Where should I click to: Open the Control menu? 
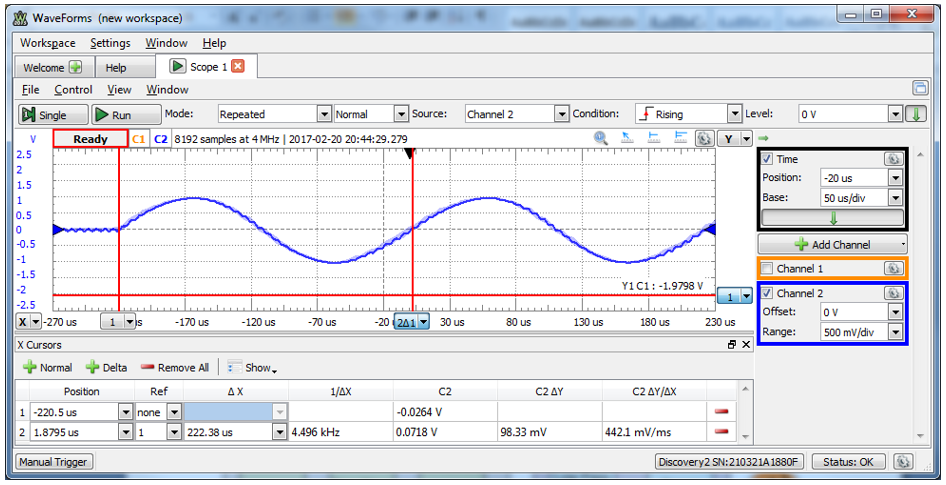[73, 89]
